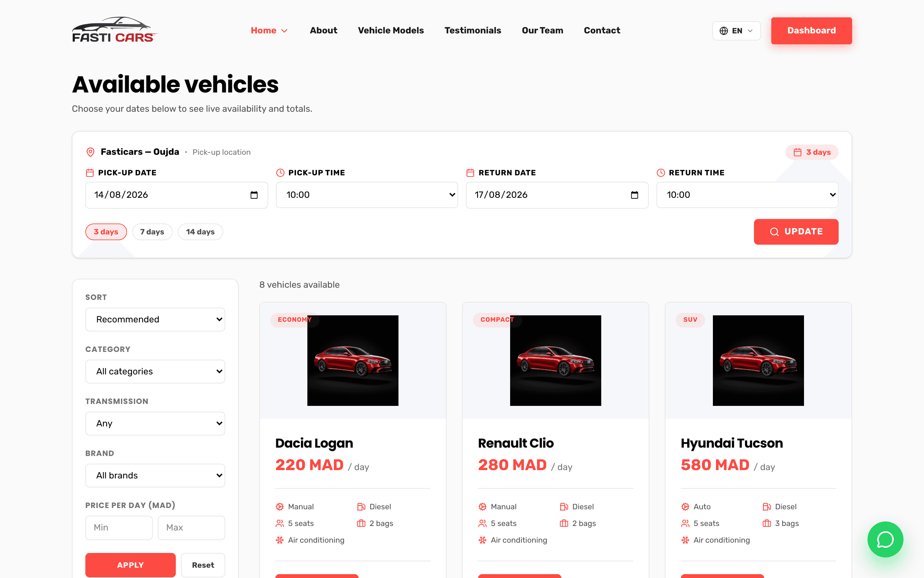Click the location pin icon beside Fasticars – Oujda
Screen dimensions: 924x578
pos(90,152)
